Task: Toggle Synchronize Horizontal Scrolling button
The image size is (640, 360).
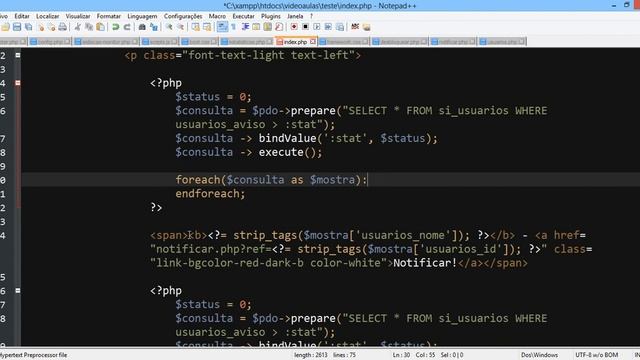Action: coord(207,27)
